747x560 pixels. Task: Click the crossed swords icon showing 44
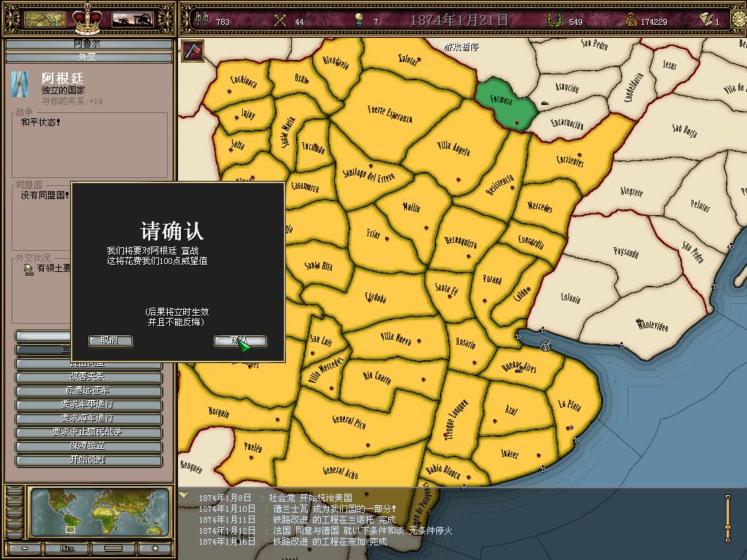pos(280,20)
